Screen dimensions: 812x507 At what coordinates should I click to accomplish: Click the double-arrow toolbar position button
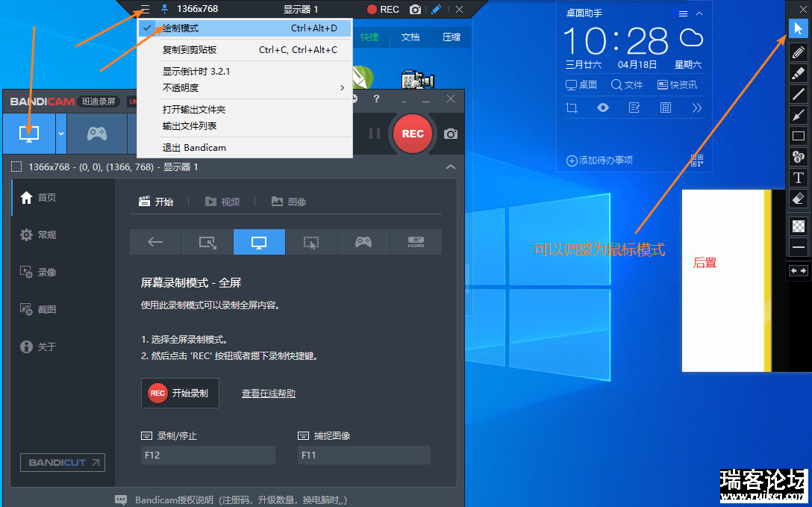click(798, 271)
